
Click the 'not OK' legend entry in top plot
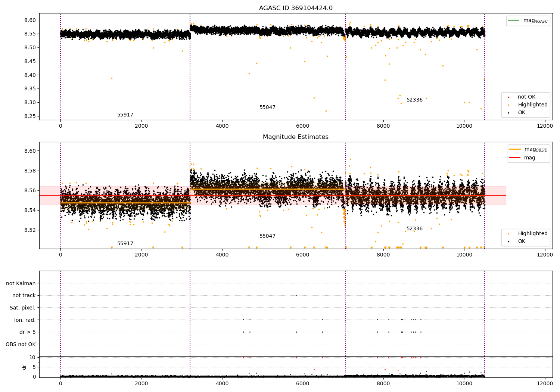tap(522, 97)
